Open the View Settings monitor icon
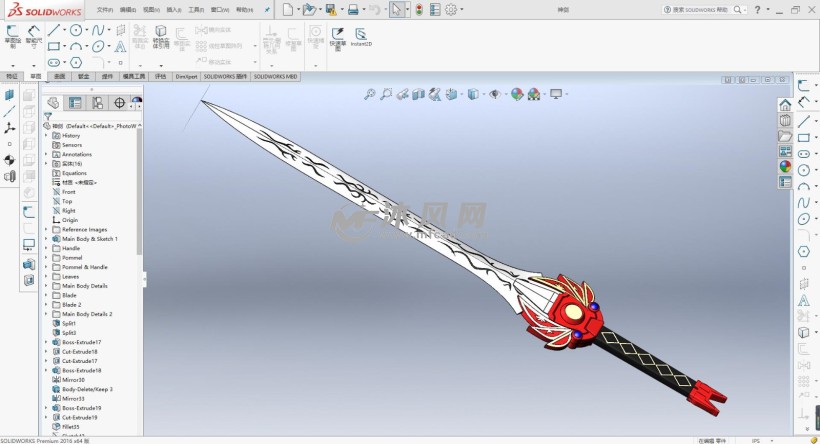 tap(556, 94)
